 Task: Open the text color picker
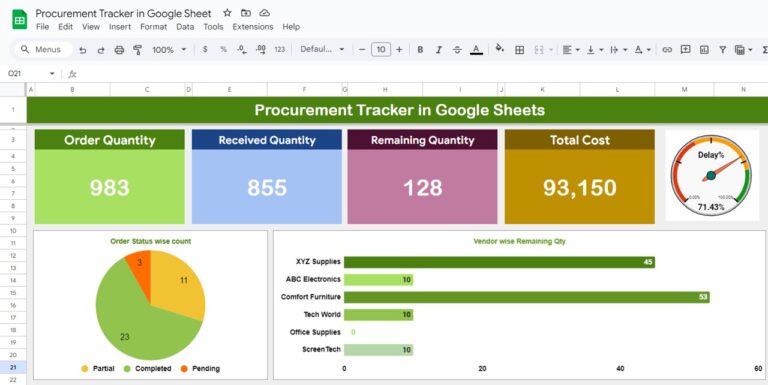coord(476,49)
